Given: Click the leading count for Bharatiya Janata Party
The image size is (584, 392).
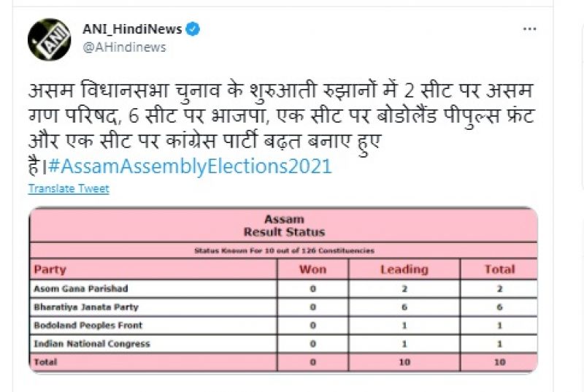Looking at the screenshot, I should [404, 307].
